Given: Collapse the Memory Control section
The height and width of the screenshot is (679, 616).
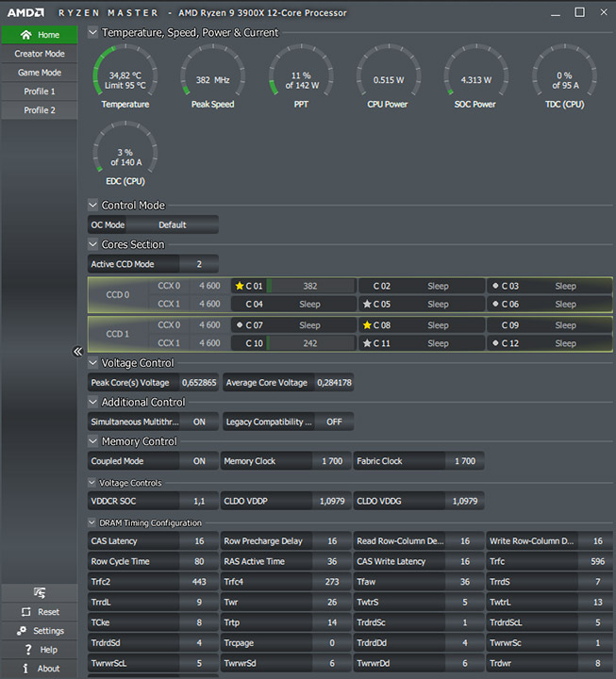Looking at the screenshot, I should (92, 441).
